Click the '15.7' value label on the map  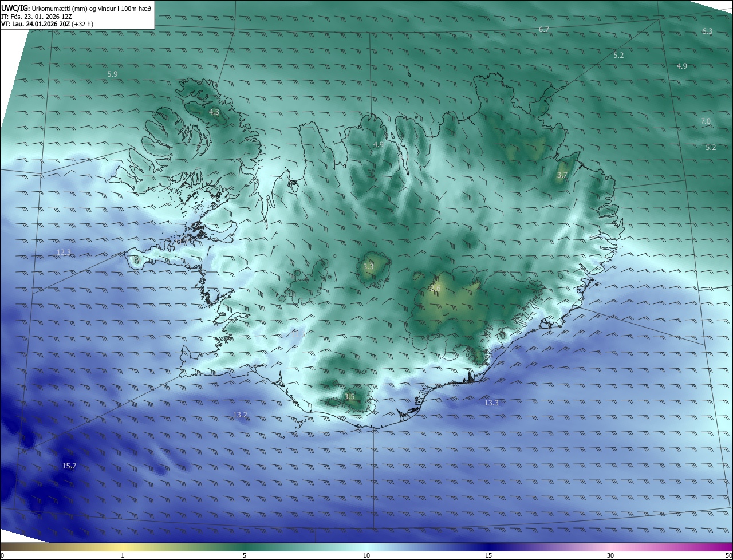click(x=69, y=466)
